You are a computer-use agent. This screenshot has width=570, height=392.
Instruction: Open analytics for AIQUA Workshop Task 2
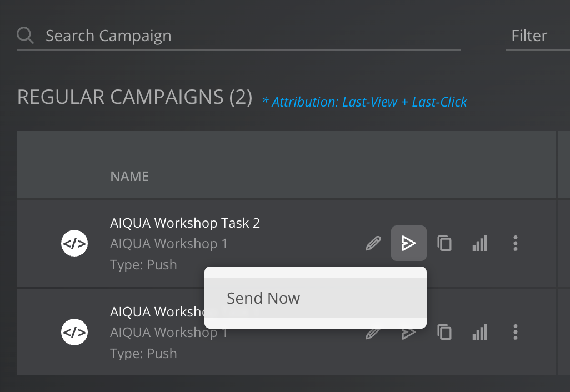coord(479,243)
